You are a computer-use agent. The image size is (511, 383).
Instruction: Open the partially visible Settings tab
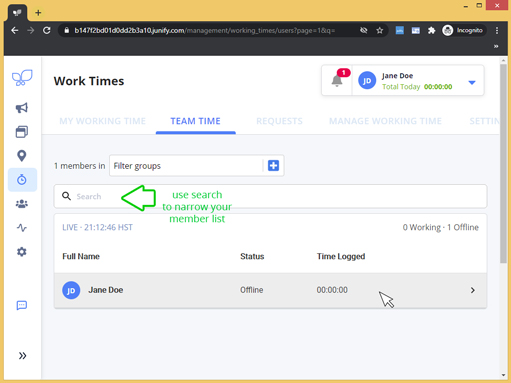(484, 121)
